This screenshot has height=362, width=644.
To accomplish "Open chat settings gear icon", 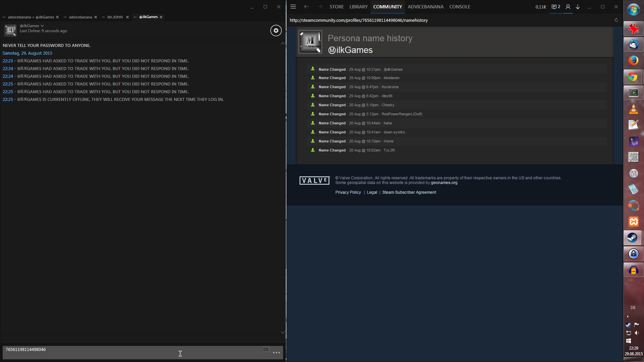I will pyautogui.click(x=276, y=31).
